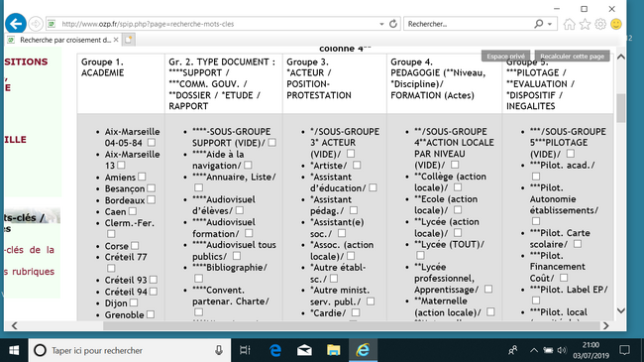Open the new tab button

pyautogui.click(x=129, y=40)
